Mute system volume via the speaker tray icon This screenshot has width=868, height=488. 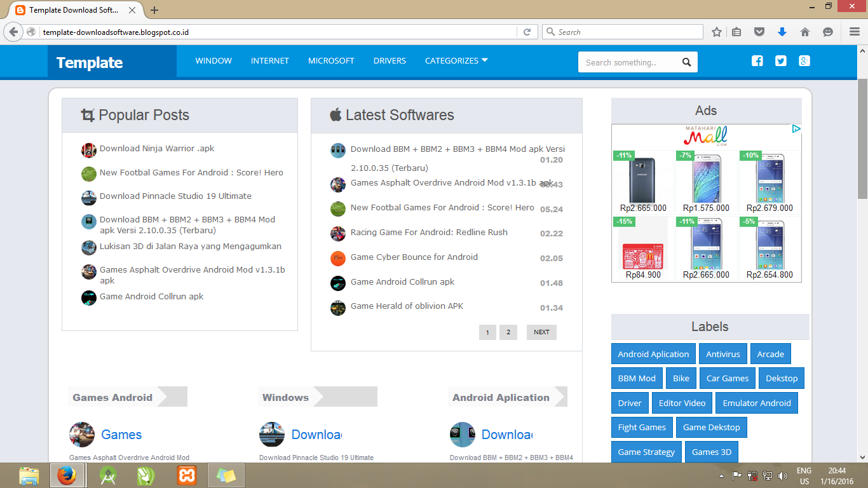[783, 475]
